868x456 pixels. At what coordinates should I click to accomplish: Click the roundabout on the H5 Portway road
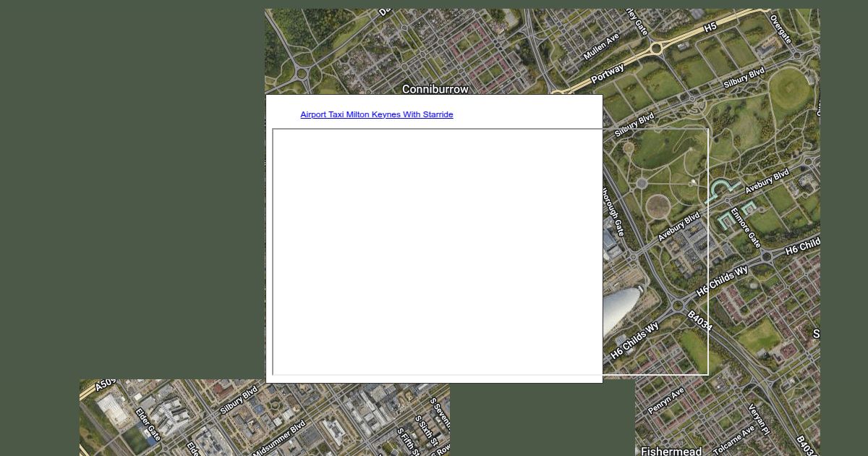pos(656,48)
